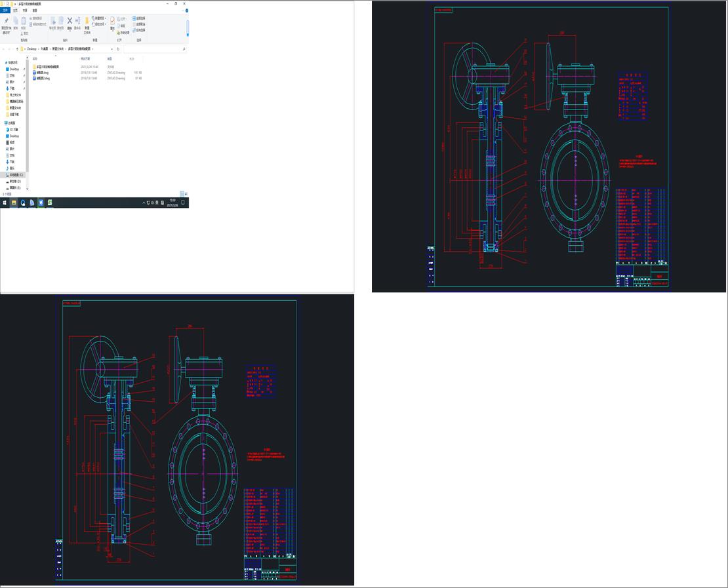Viewport: 728px width, 588px height.
Task: Open the File tab in Explorer
Action: coord(5,10)
